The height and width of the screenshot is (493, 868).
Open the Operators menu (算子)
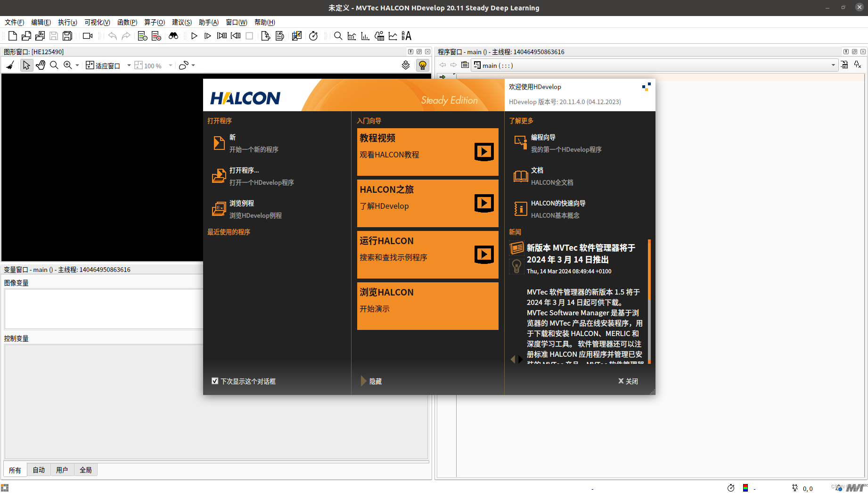coord(155,22)
